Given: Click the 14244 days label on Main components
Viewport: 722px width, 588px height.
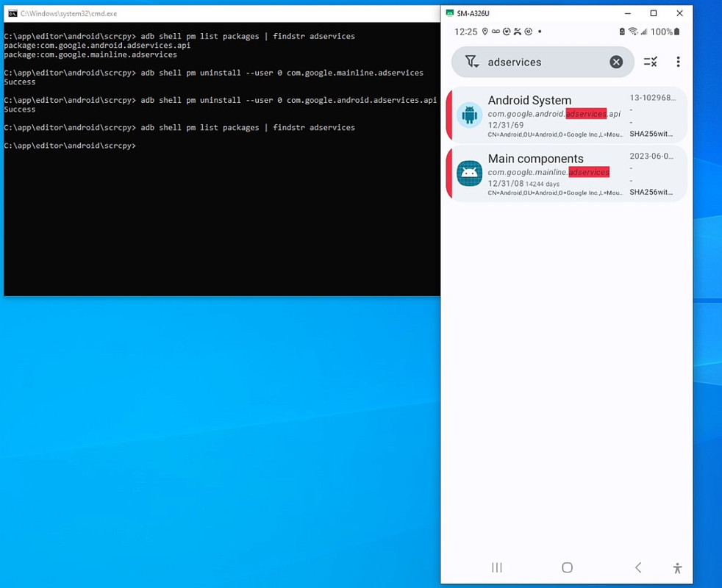Looking at the screenshot, I should 543,184.
